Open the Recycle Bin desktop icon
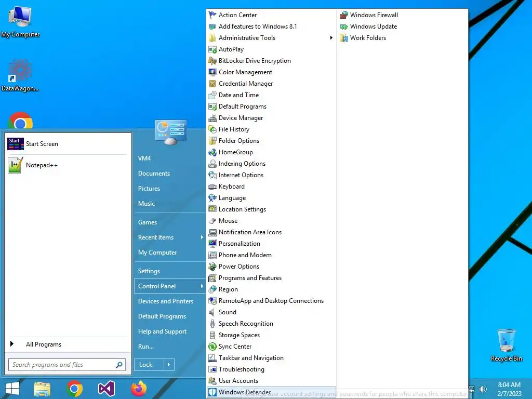 (x=506, y=345)
